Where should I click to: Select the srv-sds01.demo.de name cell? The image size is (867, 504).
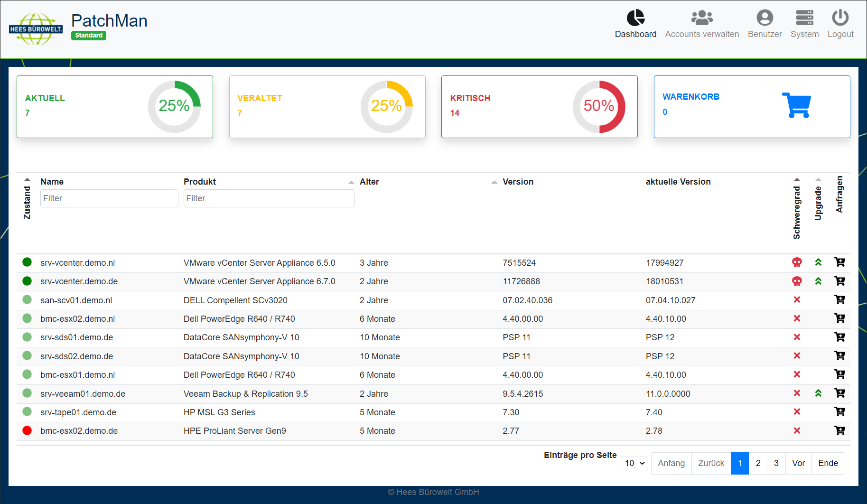[77, 337]
